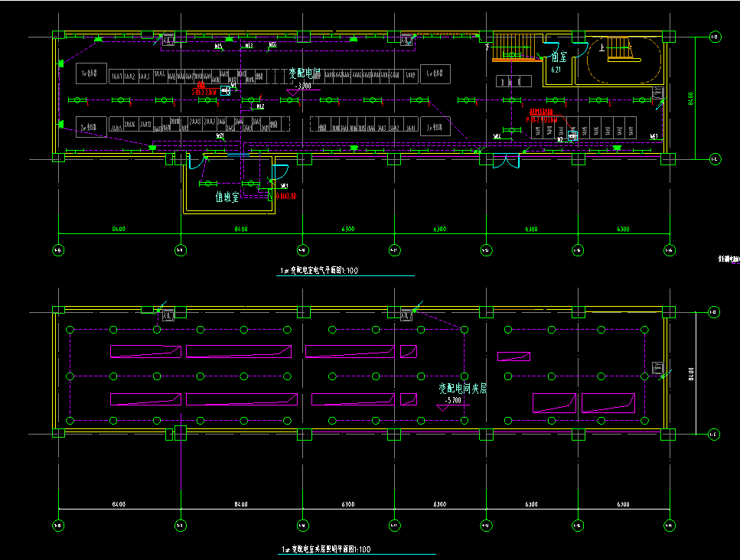Click the vertical 8400 dimension beside mezzanine plan

691,373
